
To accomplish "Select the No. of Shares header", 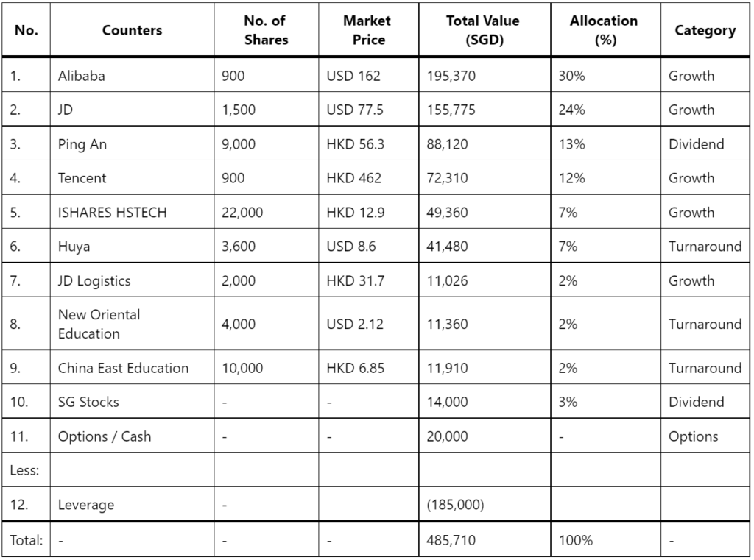I will coord(266,29).
